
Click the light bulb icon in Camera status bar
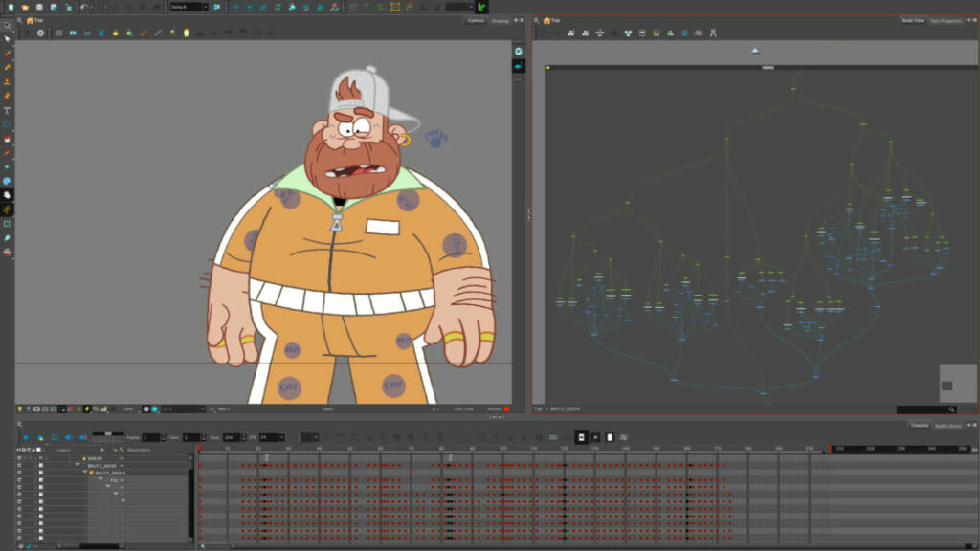[19, 409]
